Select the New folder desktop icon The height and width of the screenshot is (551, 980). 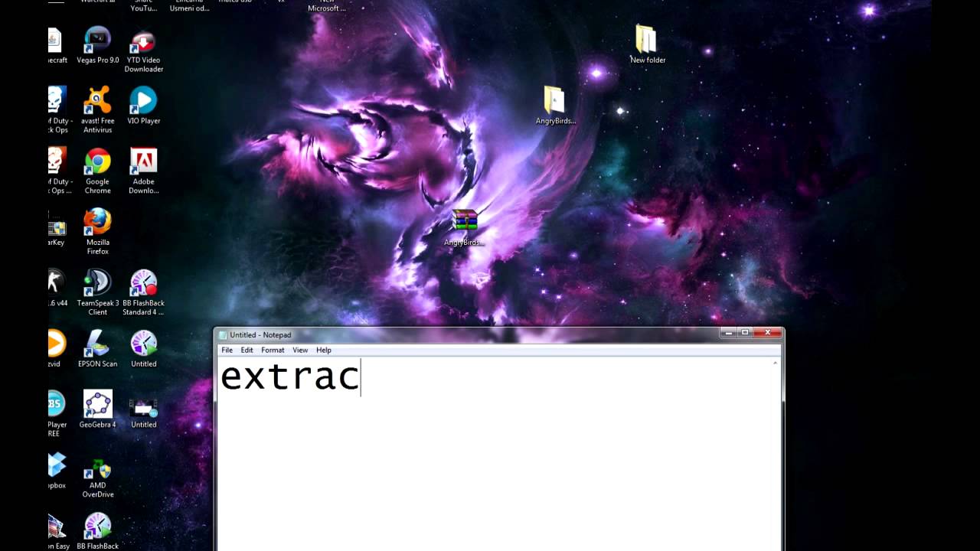tap(648, 44)
